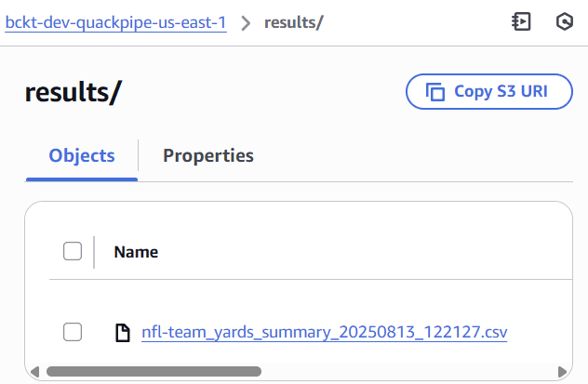Viewport: 588px width, 384px height.
Task: Click the results/ page heading
Action: coord(73,92)
